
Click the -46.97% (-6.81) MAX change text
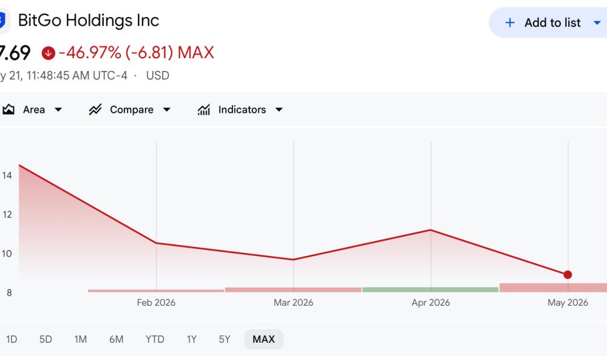pos(136,53)
